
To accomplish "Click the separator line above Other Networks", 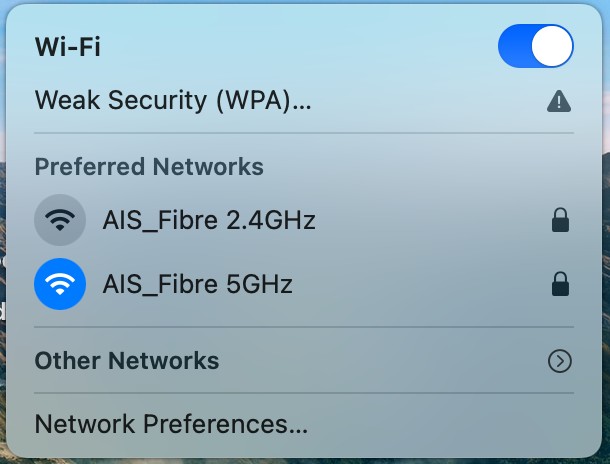I will click(x=300, y=327).
